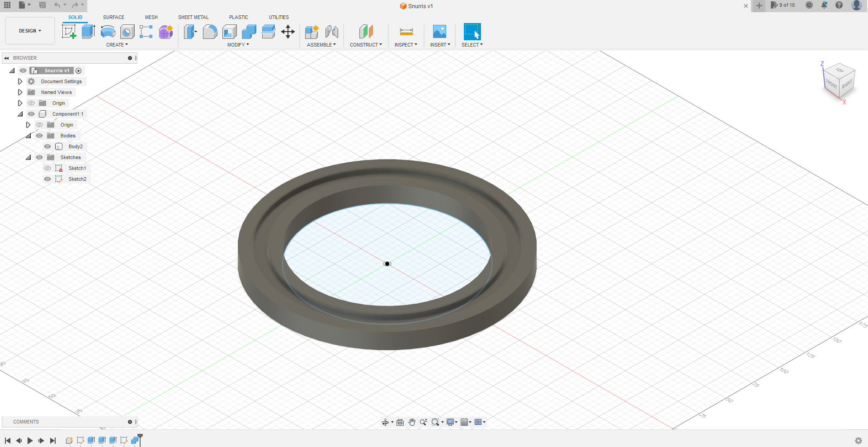Select the Press Pull tool
The width and height of the screenshot is (868, 447).
click(x=190, y=32)
